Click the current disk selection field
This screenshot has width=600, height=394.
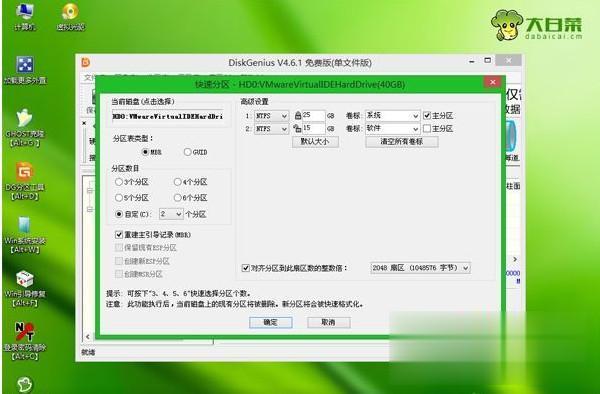tap(168, 116)
